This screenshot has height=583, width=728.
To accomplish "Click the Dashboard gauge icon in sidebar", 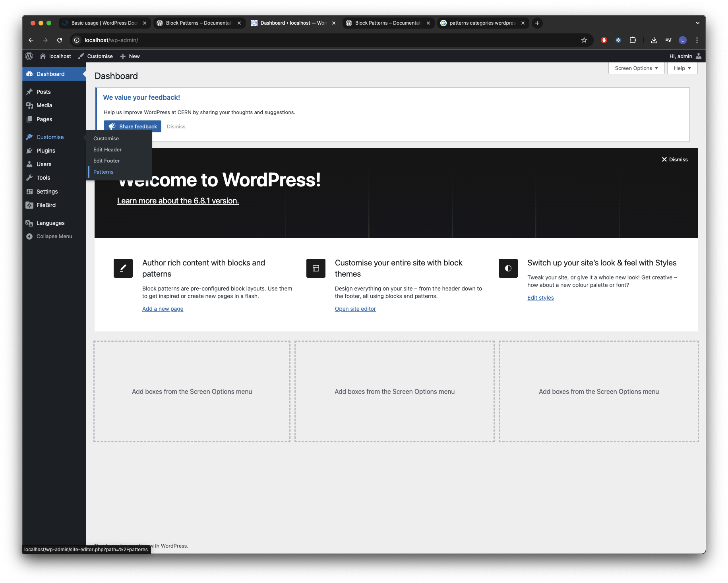I will [29, 74].
